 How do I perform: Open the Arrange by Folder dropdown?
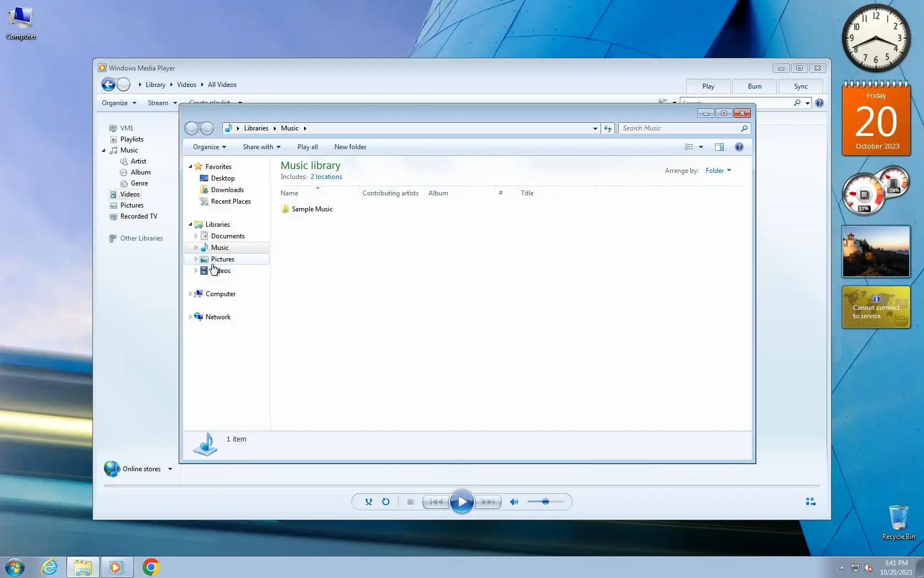(718, 171)
